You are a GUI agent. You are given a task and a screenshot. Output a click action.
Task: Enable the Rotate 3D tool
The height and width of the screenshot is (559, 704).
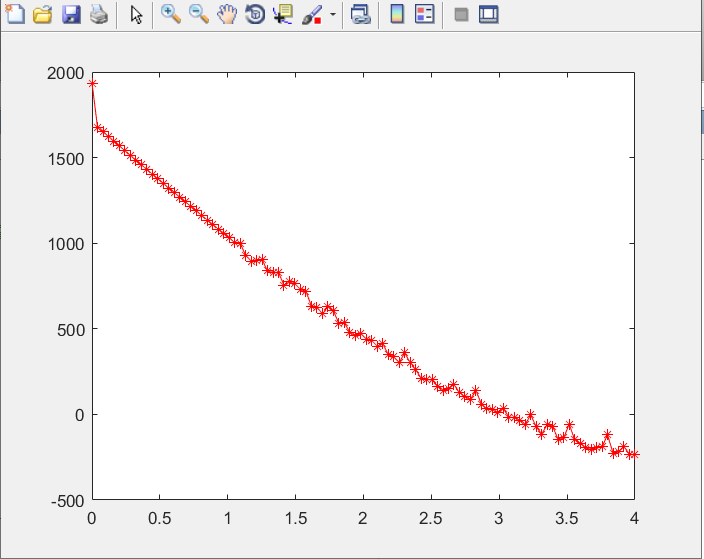255,14
